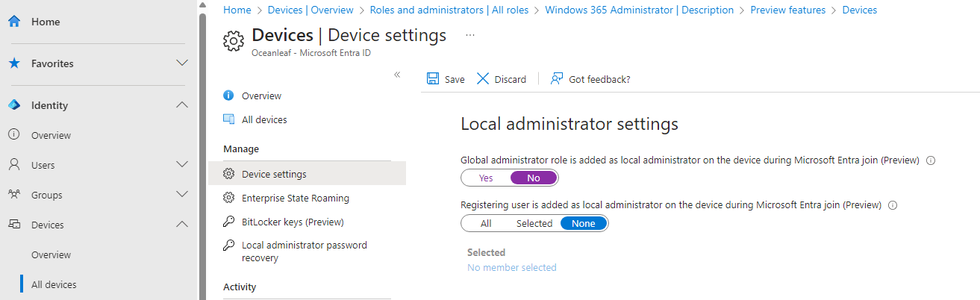Click the Save disk icon
Viewport: 980px width, 300px height.
[432, 79]
